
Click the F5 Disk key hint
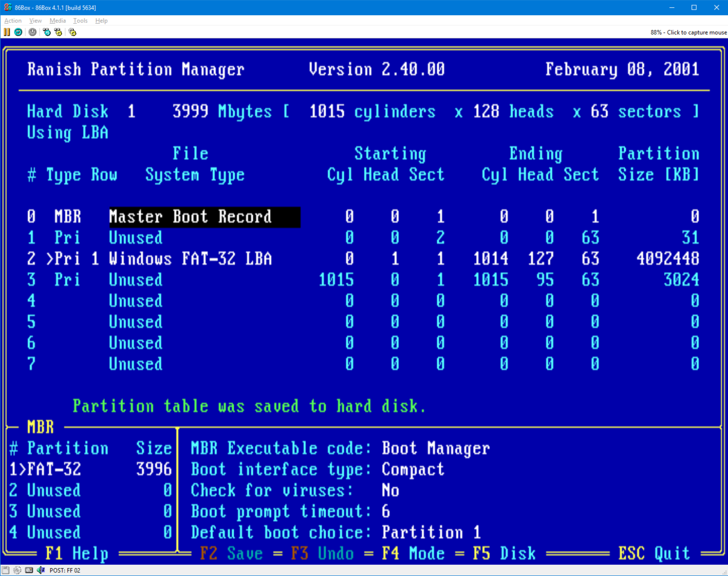click(x=504, y=553)
